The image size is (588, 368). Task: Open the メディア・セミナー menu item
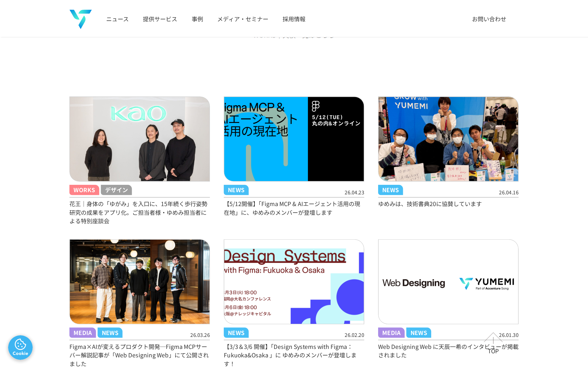click(243, 19)
